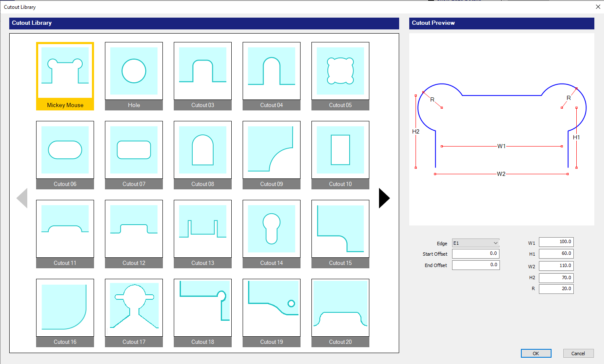Click the H1 dimension label in preview

(x=576, y=137)
